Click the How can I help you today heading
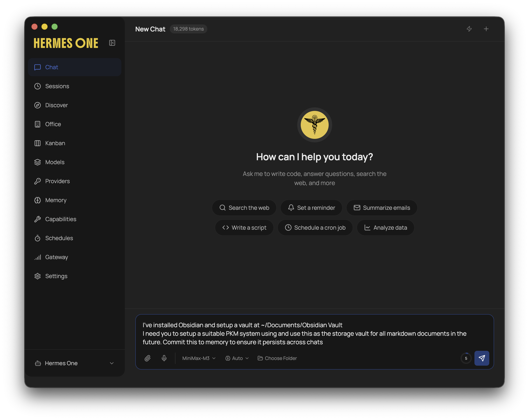 pos(314,157)
